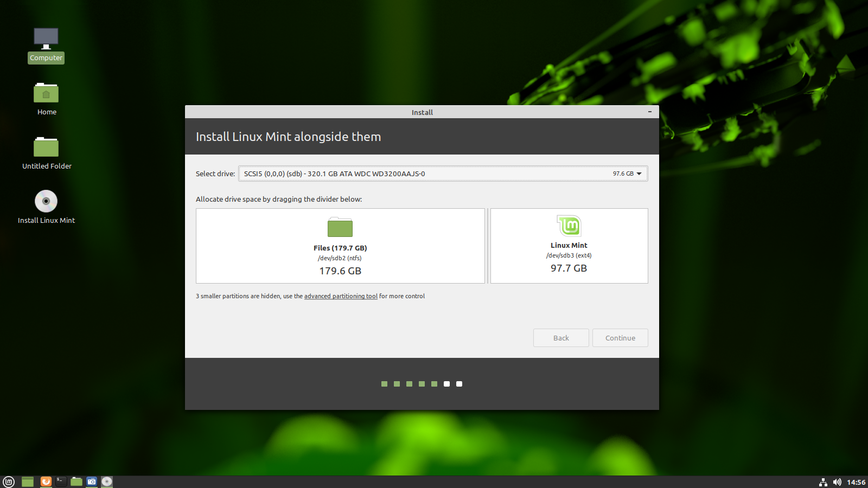
Task: Open the Linux Mint start menu
Action: [x=9, y=481]
